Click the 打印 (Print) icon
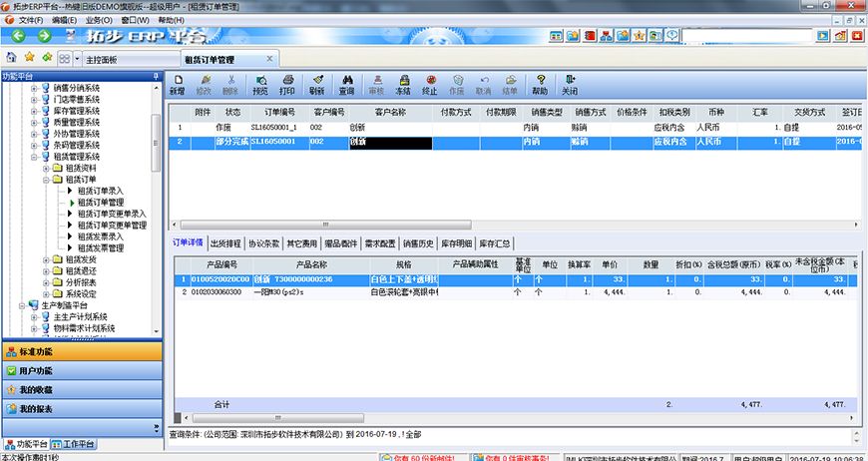Screen dimensions: 868x461 [287, 84]
